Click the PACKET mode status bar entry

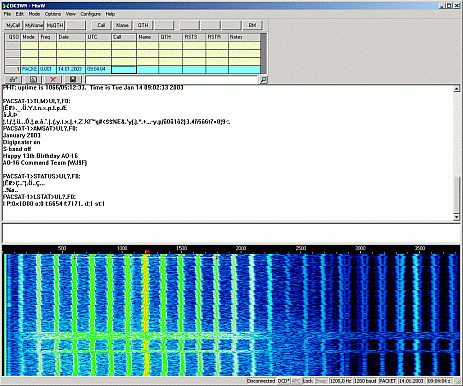388,381
